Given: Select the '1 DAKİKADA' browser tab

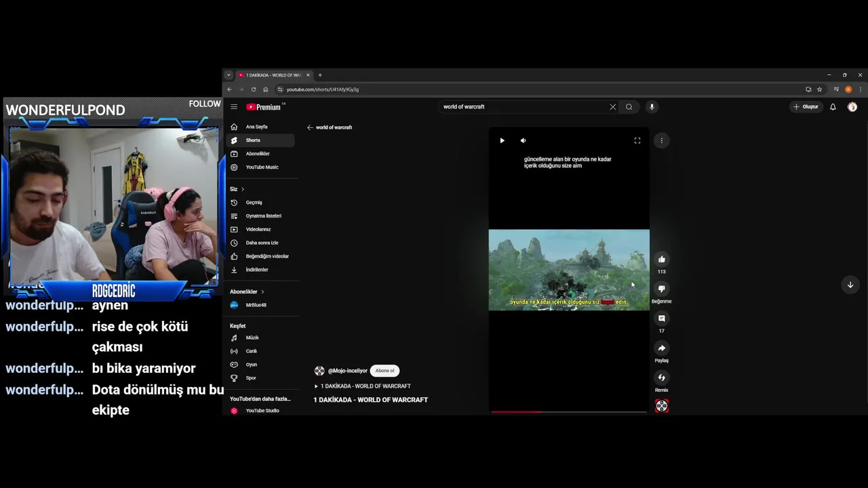Looking at the screenshot, I should coord(273,75).
